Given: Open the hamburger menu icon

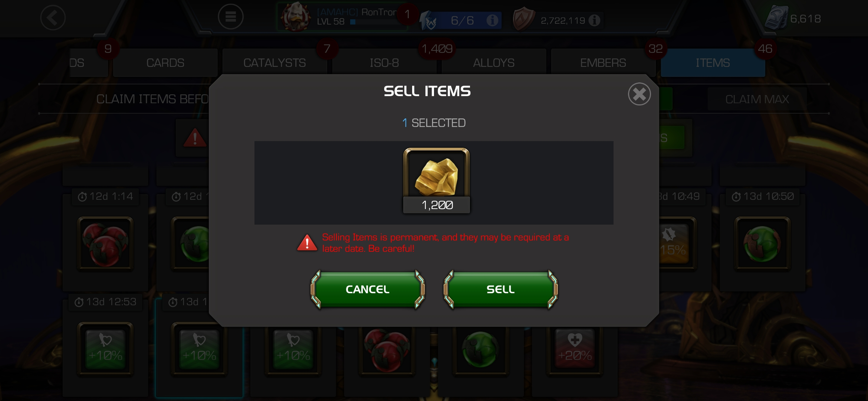Looking at the screenshot, I should [x=230, y=17].
